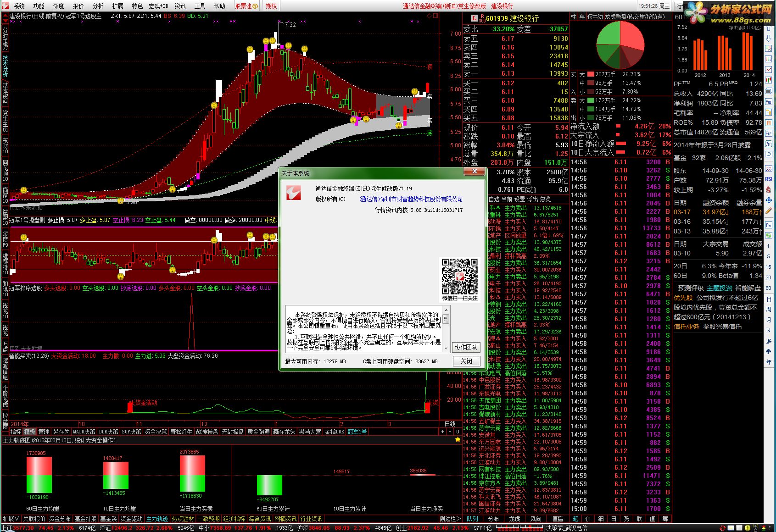Switch to 60-minute period in right toolbar
Viewport: 776px width, 532px height.
coord(769,288)
